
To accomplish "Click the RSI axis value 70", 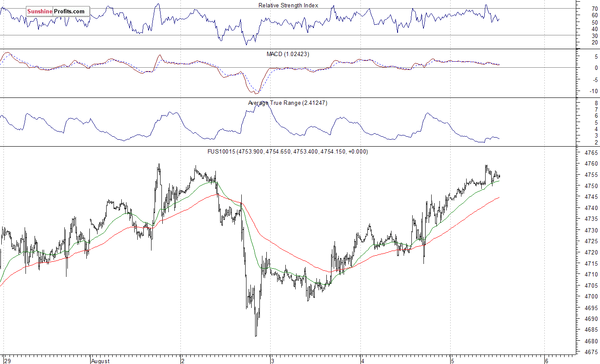I will [x=594, y=8].
